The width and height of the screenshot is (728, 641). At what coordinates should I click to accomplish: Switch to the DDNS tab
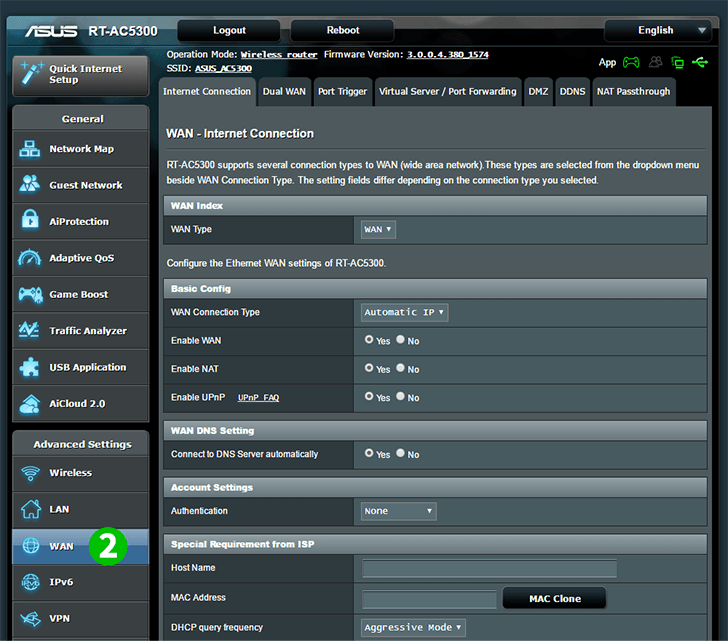tap(572, 91)
